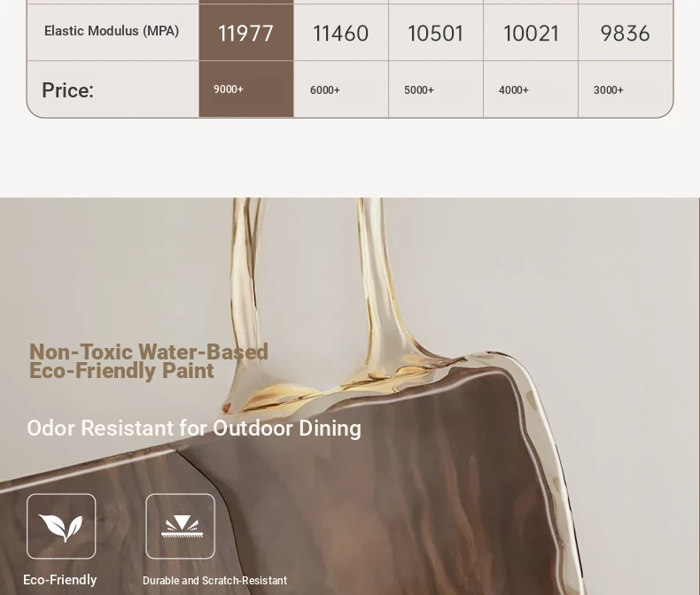Click the 3000+ price cell
Screen dimensions: 700x595
[x=609, y=90]
